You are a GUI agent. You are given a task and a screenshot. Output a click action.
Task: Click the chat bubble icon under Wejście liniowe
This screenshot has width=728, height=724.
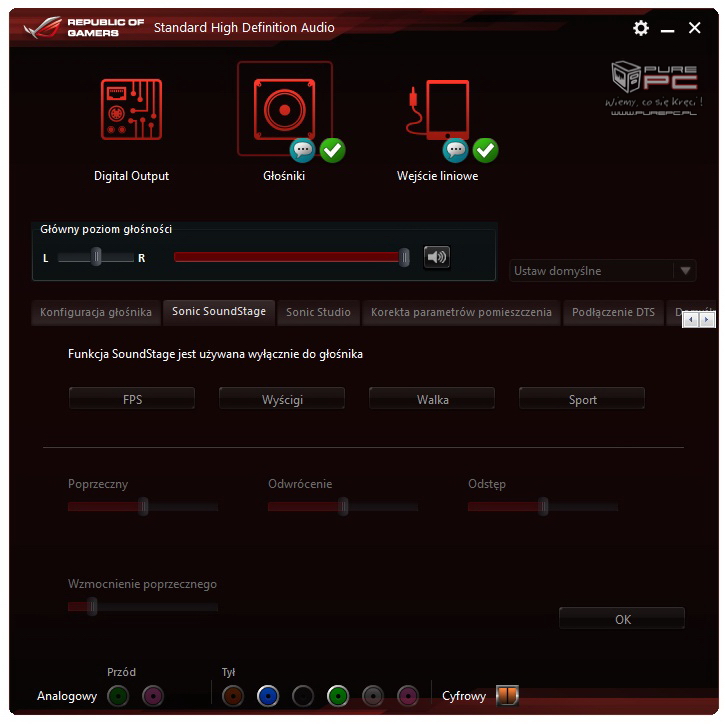coord(455,150)
